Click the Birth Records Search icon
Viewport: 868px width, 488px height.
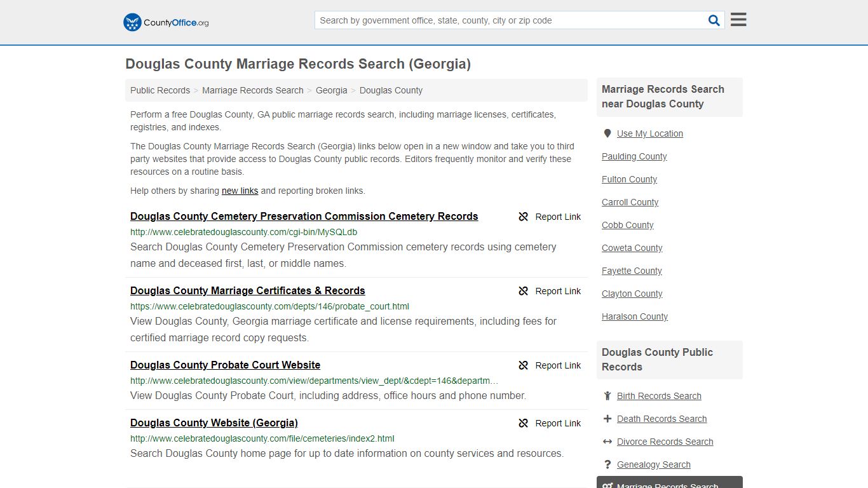pyautogui.click(x=607, y=396)
